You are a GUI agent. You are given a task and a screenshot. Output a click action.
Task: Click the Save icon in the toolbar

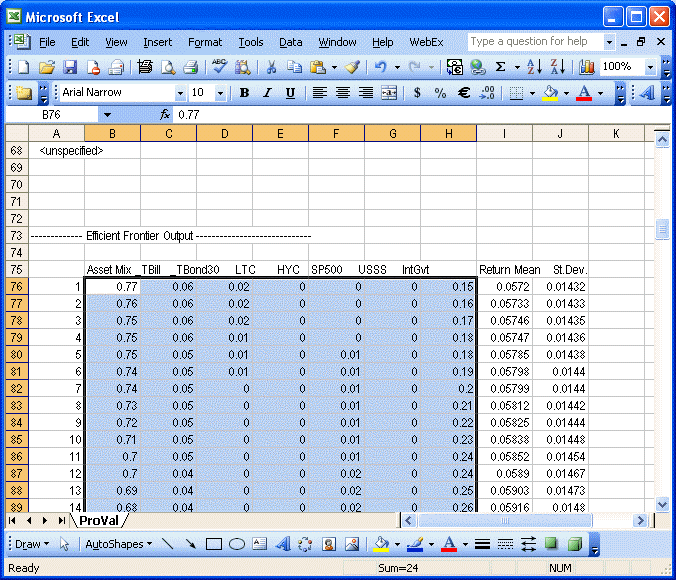pyautogui.click(x=70, y=67)
